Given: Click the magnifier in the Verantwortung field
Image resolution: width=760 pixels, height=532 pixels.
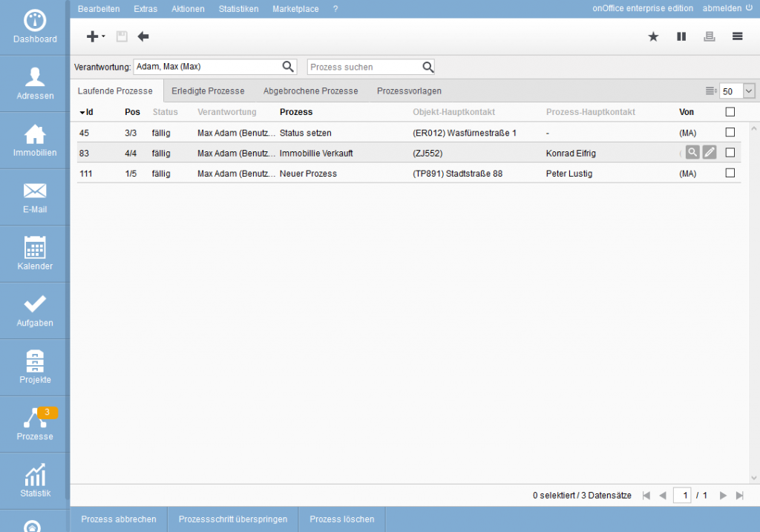Looking at the screenshot, I should 288,67.
